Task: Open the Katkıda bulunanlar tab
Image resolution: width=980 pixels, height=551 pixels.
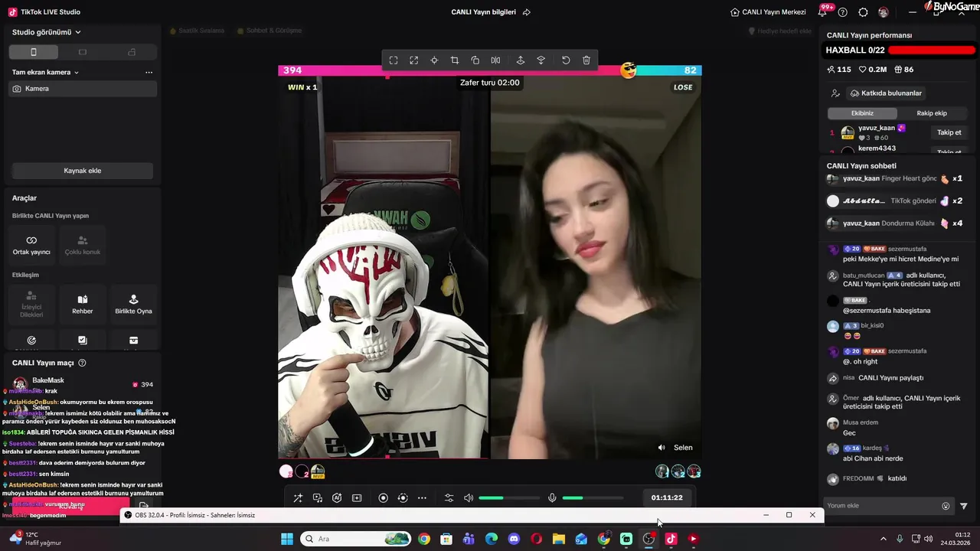Action: 886,93
